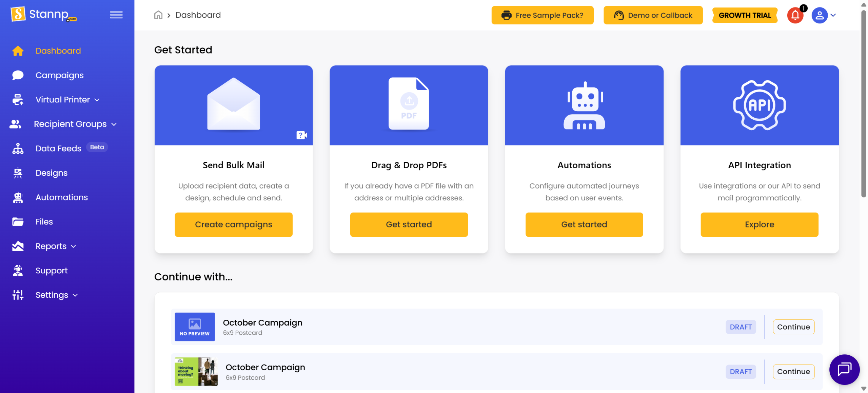This screenshot has width=868, height=393.
Task: Click the video help icon on Send Bulk Mail
Action: point(301,135)
